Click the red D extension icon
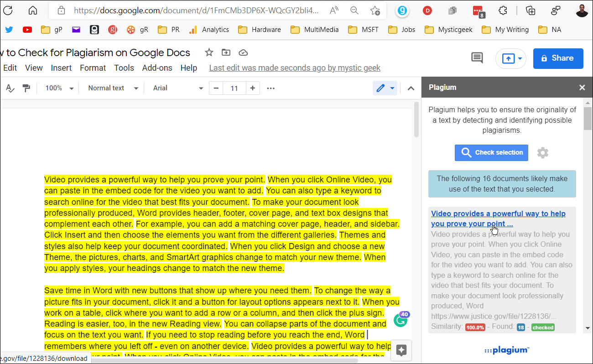Screen dimensions: 593x364 click(427, 10)
